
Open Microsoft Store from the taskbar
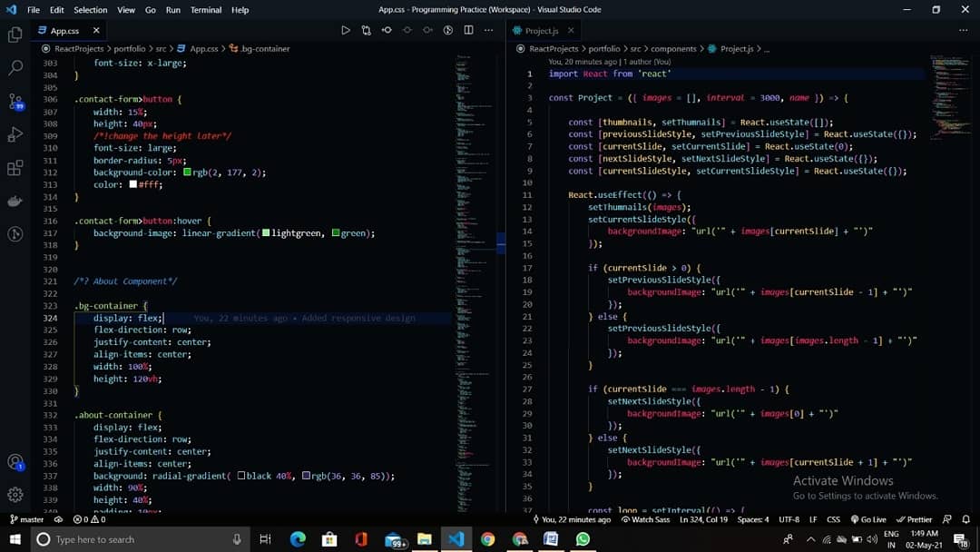(x=329, y=539)
